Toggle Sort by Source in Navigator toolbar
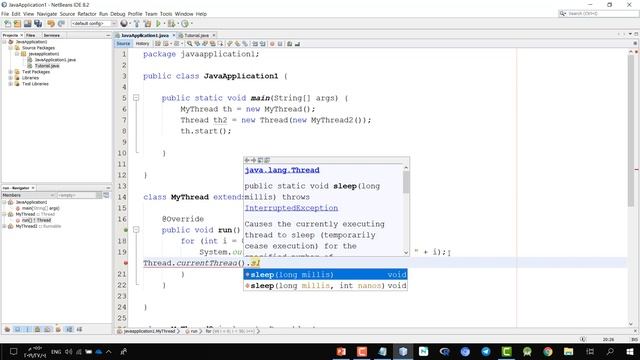640x360 pixels. [x=79, y=329]
